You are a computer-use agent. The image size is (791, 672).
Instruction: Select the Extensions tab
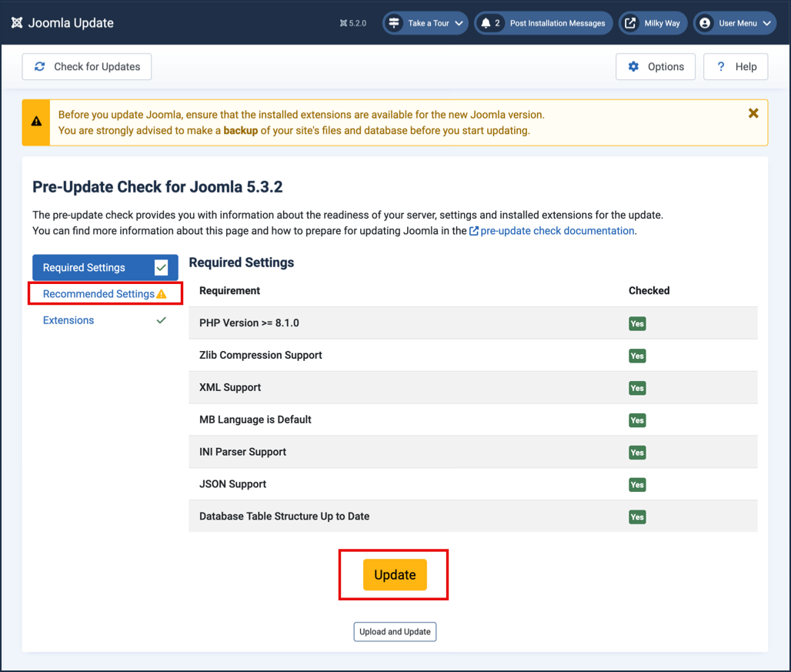pyautogui.click(x=68, y=319)
